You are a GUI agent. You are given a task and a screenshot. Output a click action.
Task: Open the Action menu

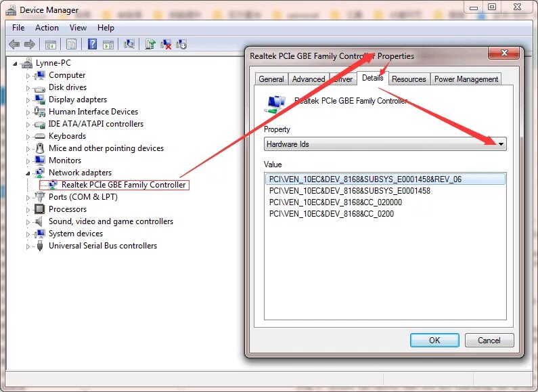tap(47, 28)
